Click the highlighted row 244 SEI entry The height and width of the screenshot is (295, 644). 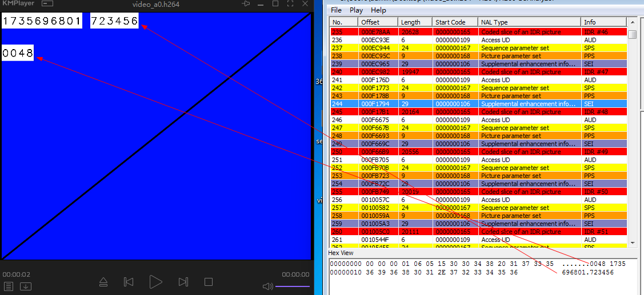pyautogui.click(x=478, y=104)
